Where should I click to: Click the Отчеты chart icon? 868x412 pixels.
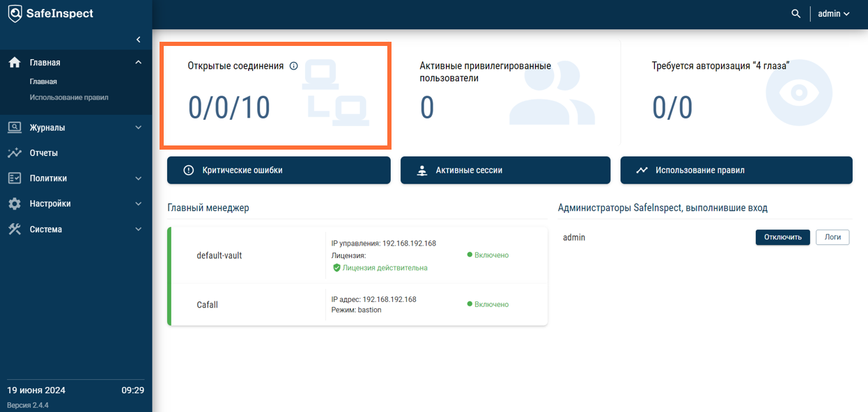pos(15,153)
